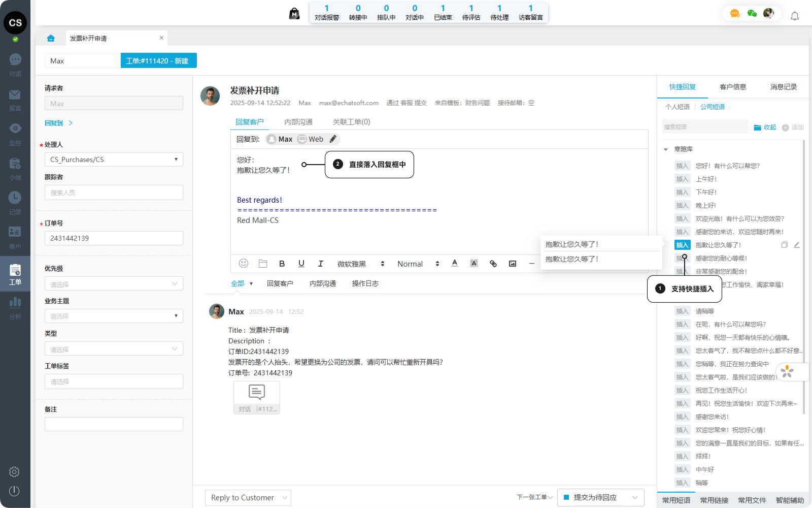Click the pencil icon next to Web
Image resolution: width=812 pixels, height=508 pixels.
point(333,139)
